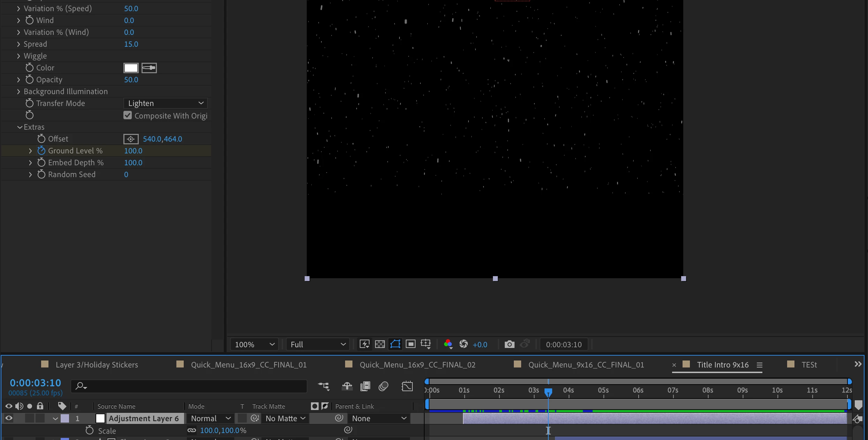Toggle mask and shape path visibility
This screenshot has height=440, width=868.
(395, 344)
